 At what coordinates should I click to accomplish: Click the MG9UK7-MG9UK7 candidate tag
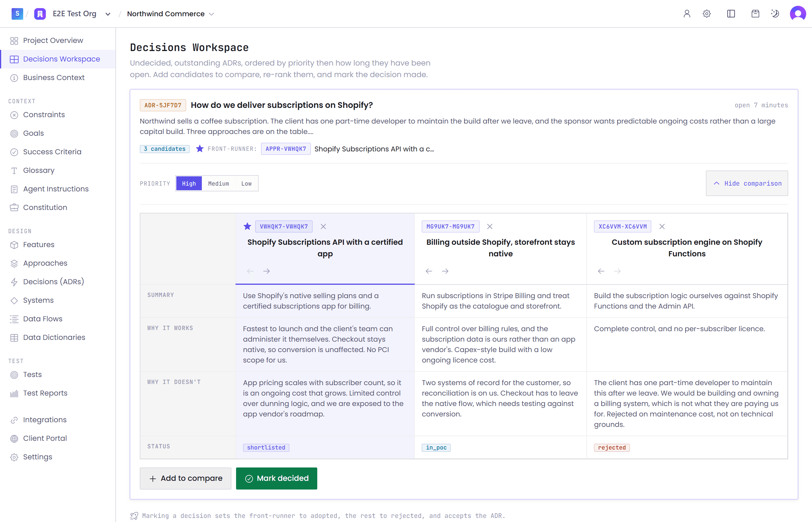click(x=450, y=226)
